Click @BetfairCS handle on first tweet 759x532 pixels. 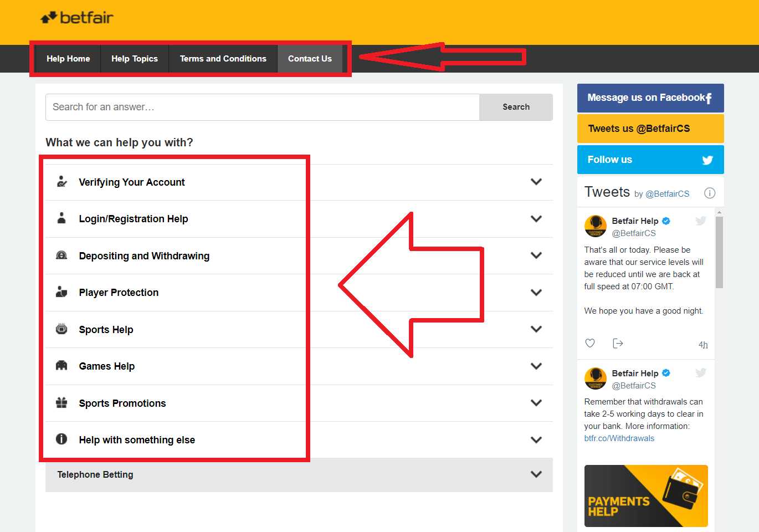(634, 233)
